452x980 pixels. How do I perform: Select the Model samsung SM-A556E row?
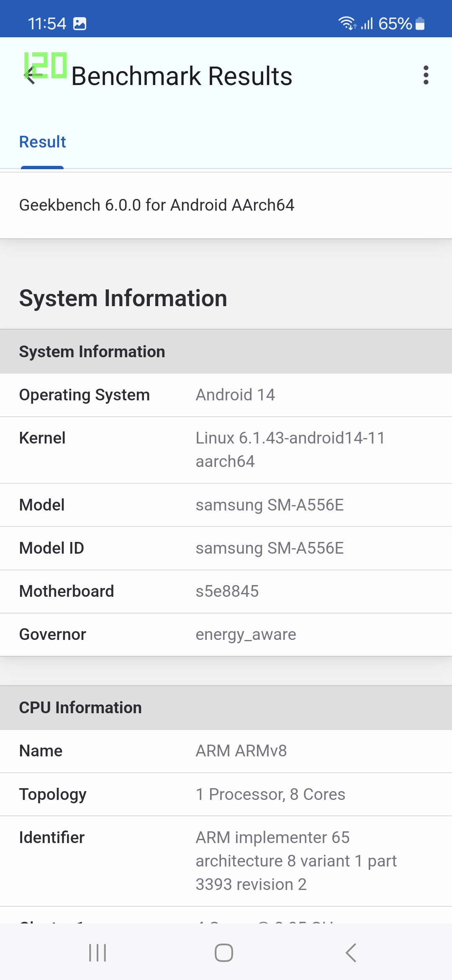(x=226, y=505)
